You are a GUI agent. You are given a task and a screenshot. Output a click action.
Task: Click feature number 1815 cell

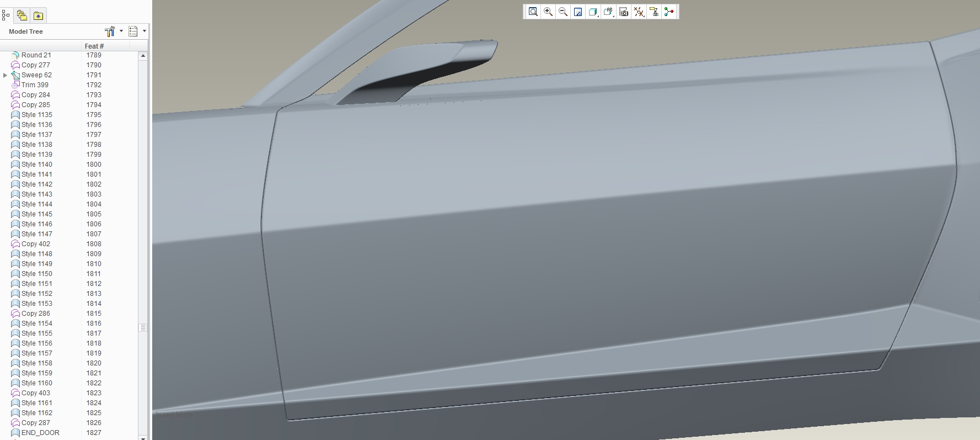coord(94,314)
